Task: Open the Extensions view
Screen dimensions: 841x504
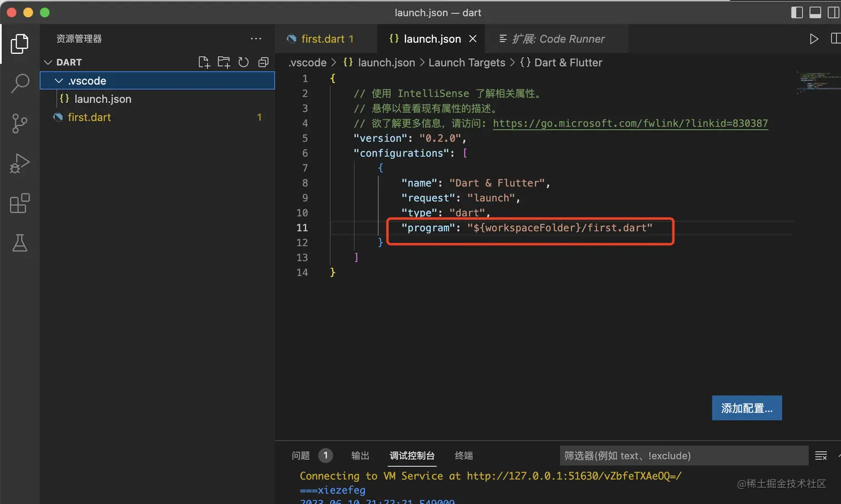Action: point(19,204)
